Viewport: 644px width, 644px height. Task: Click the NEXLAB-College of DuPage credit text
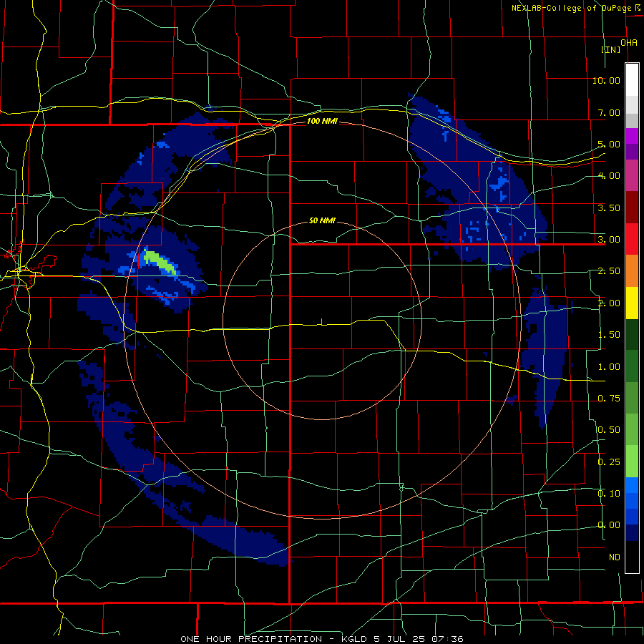point(572,8)
